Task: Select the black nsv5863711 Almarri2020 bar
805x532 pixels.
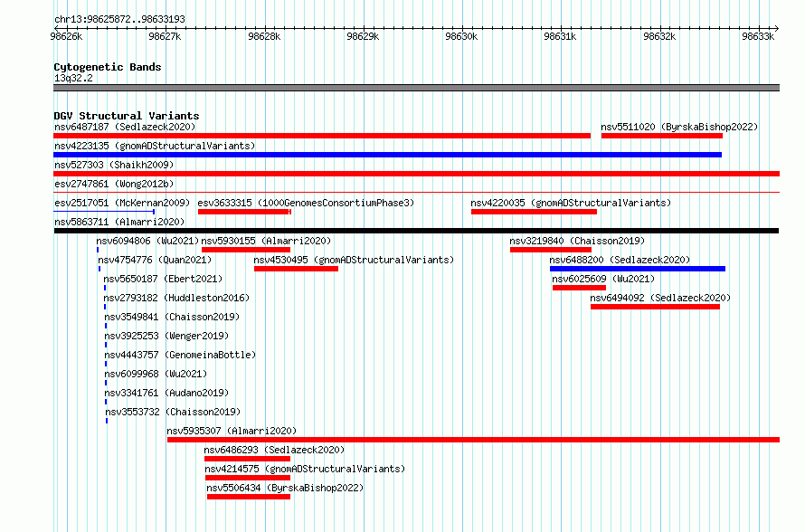Action: tap(416, 231)
